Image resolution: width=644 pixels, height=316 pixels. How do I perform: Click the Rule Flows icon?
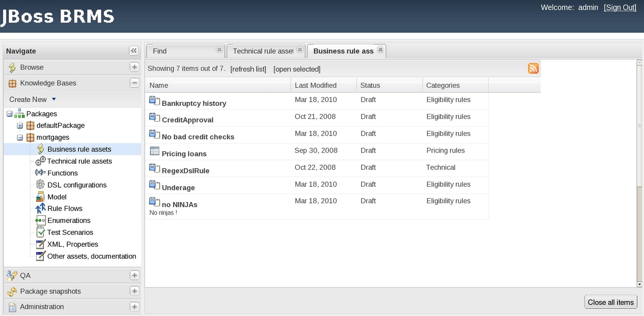coord(40,208)
